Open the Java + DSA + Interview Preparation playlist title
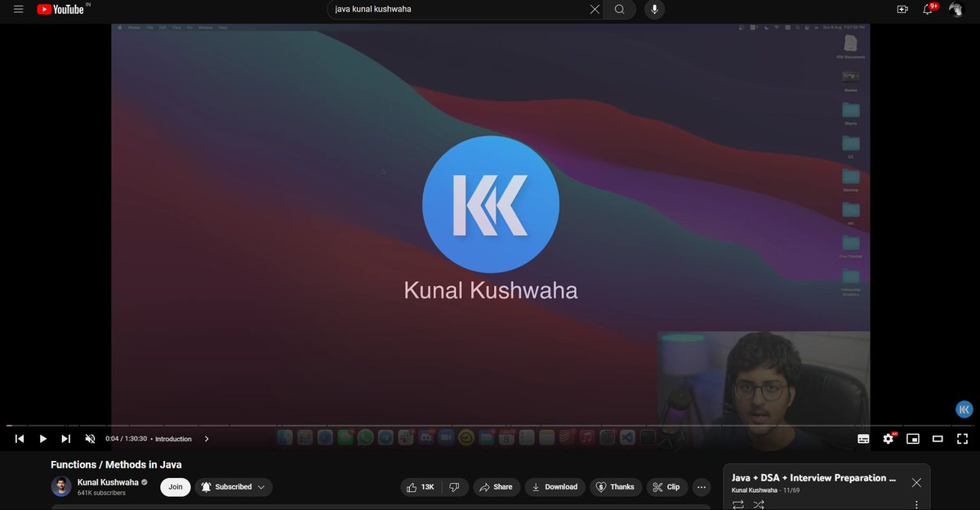 [x=814, y=478]
